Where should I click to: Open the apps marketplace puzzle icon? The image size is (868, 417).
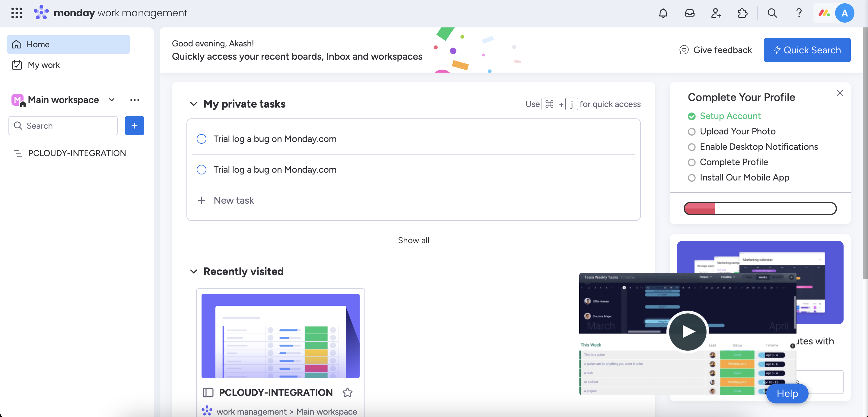pyautogui.click(x=742, y=13)
